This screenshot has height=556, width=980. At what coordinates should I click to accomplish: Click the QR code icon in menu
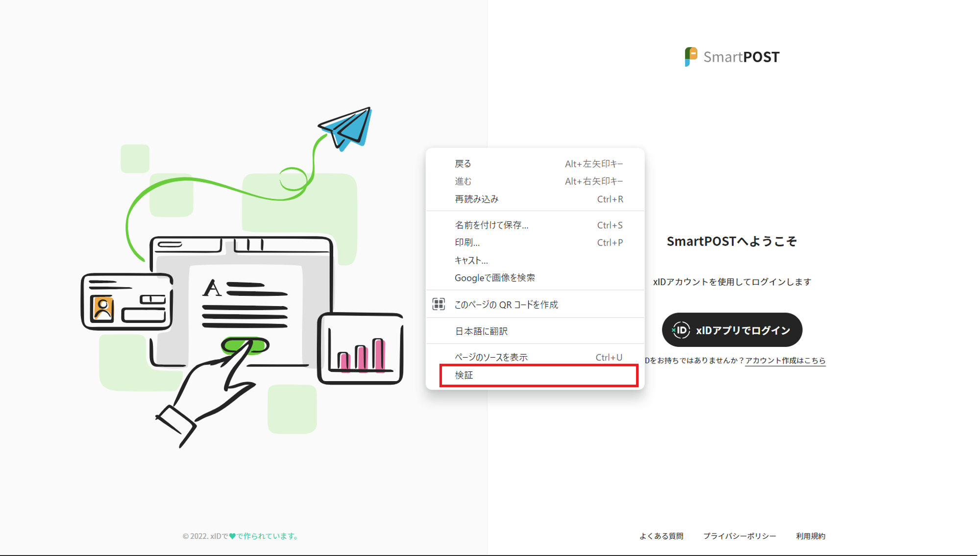pos(439,304)
